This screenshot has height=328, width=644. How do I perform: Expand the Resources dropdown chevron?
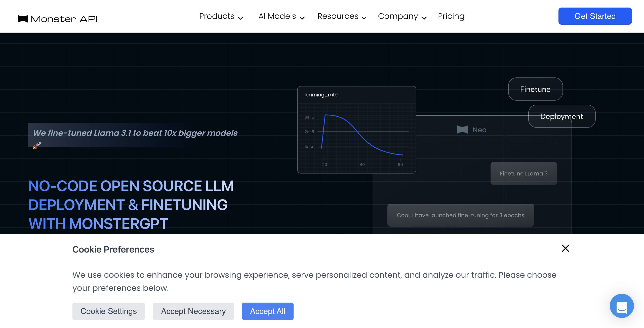[x=364, y=18]
